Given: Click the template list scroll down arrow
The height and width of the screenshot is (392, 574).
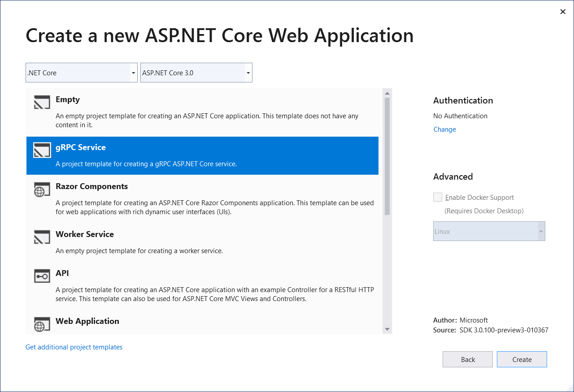Looking at the screenshot, I should [387, 329].
